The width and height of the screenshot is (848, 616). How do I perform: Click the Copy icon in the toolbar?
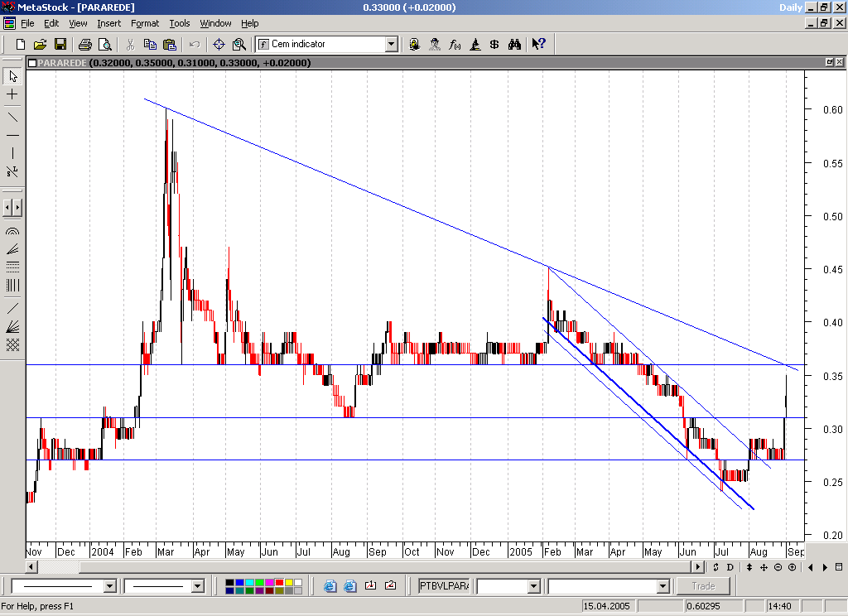(150, 45)
